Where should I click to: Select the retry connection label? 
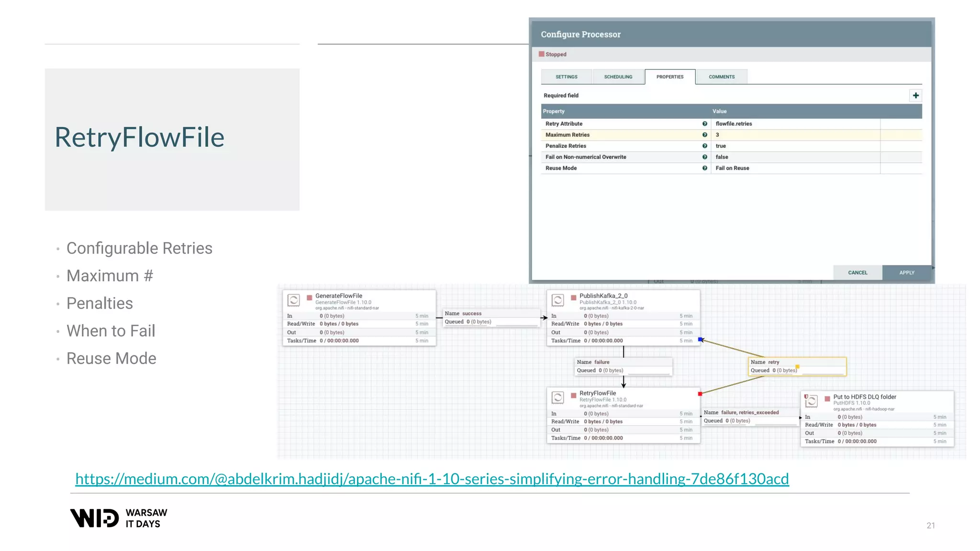[797, 366]
